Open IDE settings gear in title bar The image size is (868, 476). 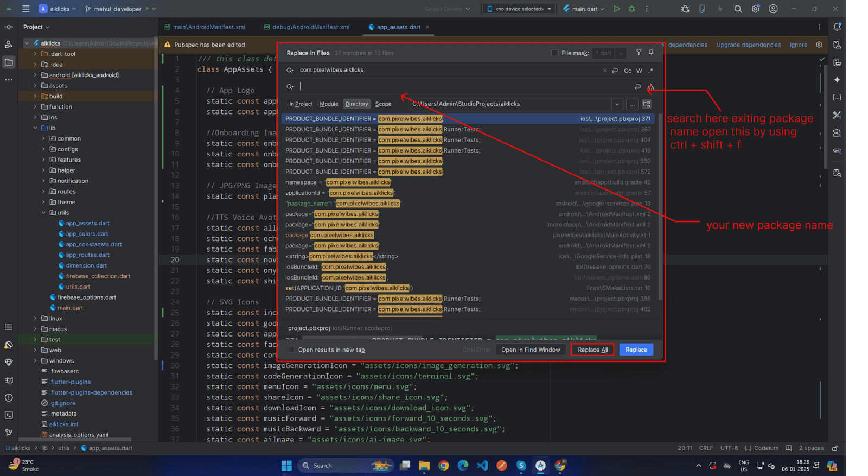(756, 9)
